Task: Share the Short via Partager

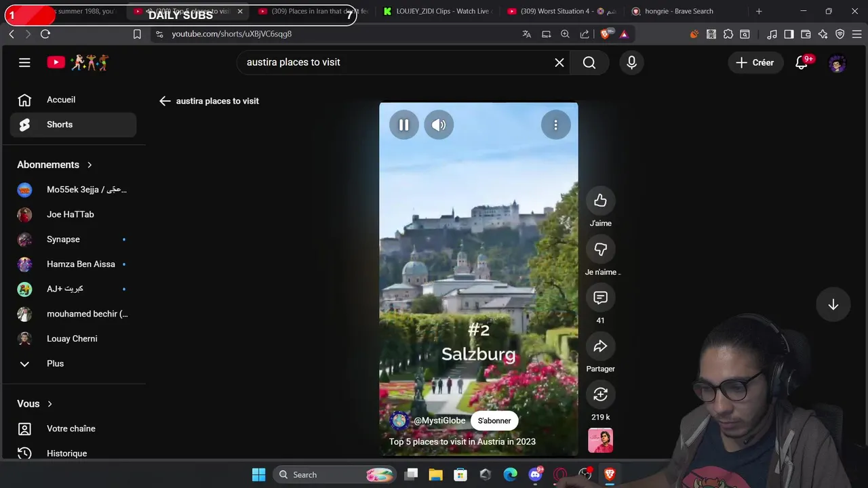Action: tap(600, 346)
